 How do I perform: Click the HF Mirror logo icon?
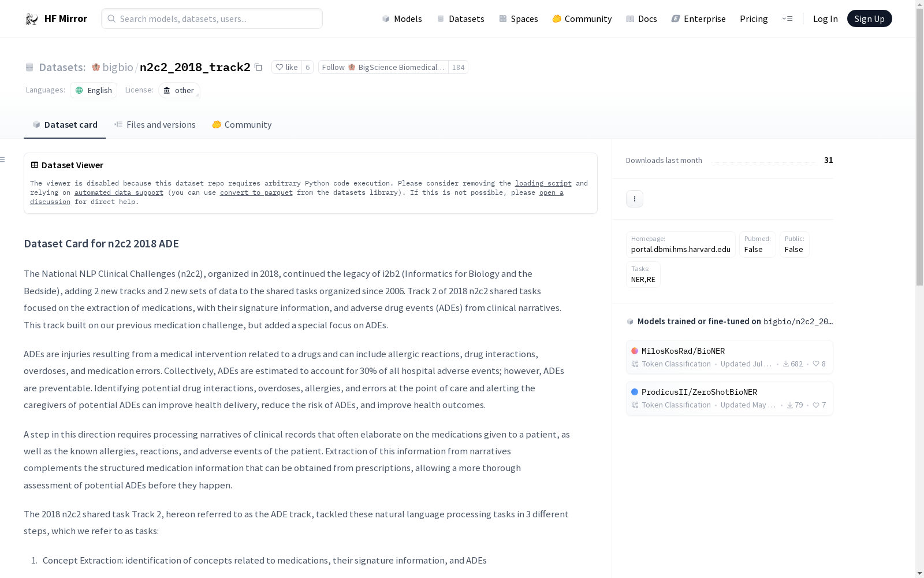(32, 19)
